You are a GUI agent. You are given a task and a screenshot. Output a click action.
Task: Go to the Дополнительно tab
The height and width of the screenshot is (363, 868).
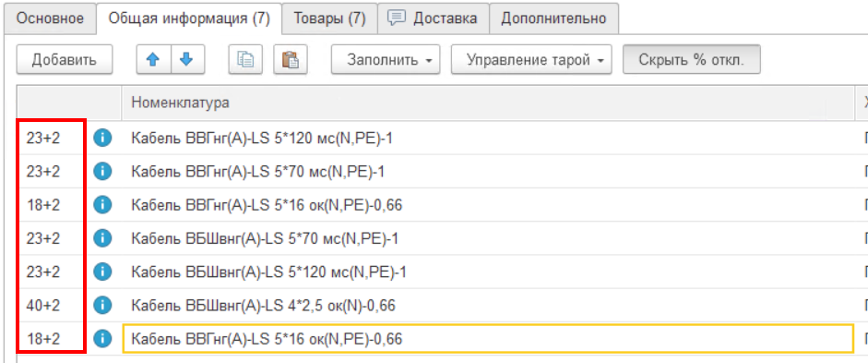(553, 18)
